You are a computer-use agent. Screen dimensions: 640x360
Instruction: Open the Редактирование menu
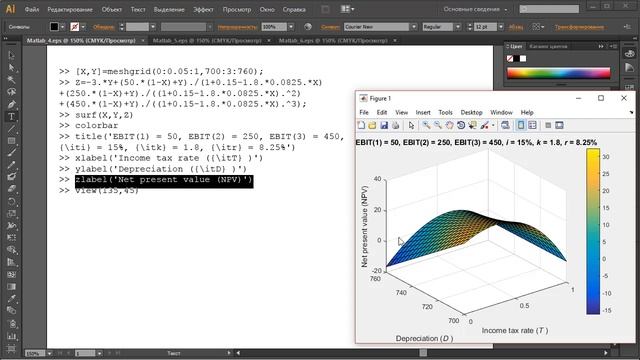(x=70, y=9)
